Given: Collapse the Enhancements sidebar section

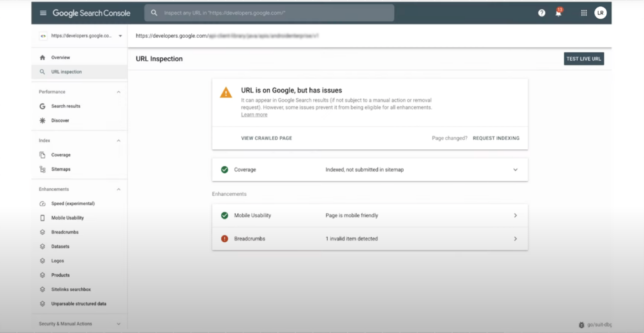Looking at the screenshot, I should 119,189.
